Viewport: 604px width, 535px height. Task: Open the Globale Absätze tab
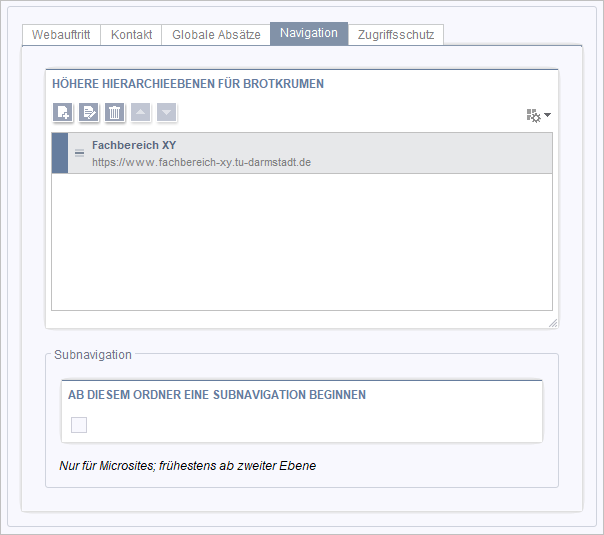click(216, 35)
